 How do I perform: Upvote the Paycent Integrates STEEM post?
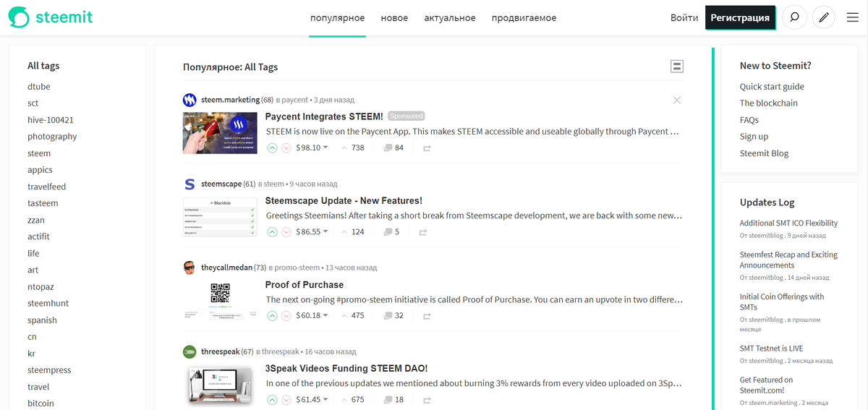[272, 148]
